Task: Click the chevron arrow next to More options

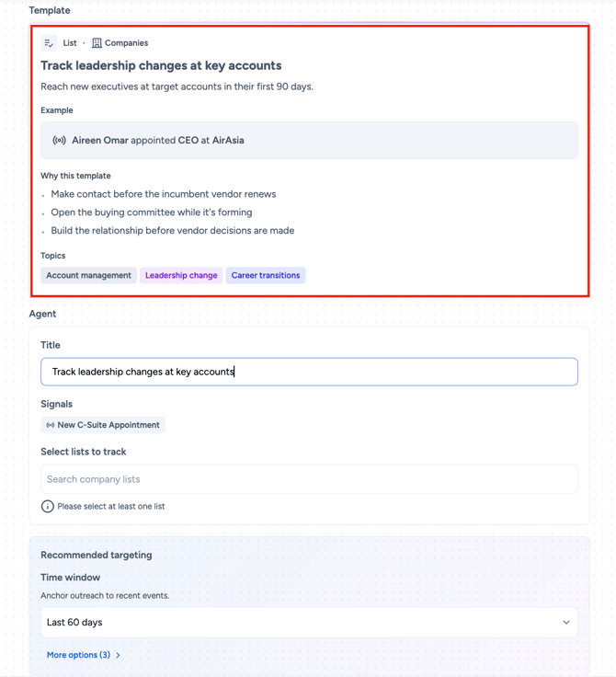Action: pos(118,656)
